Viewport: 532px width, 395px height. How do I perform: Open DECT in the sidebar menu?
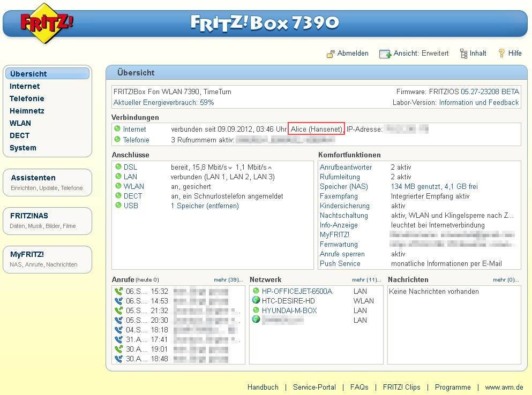click(19, 135)
